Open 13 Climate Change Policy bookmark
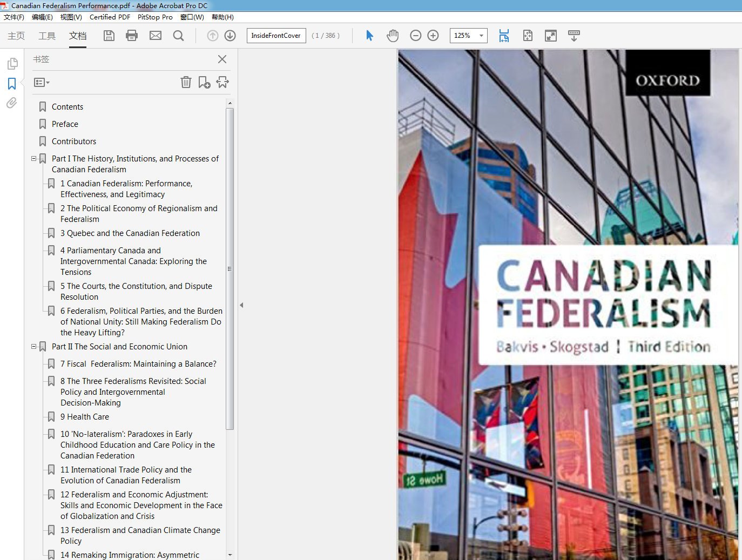This screenshot has width=742, height=560. coord(140,536)
